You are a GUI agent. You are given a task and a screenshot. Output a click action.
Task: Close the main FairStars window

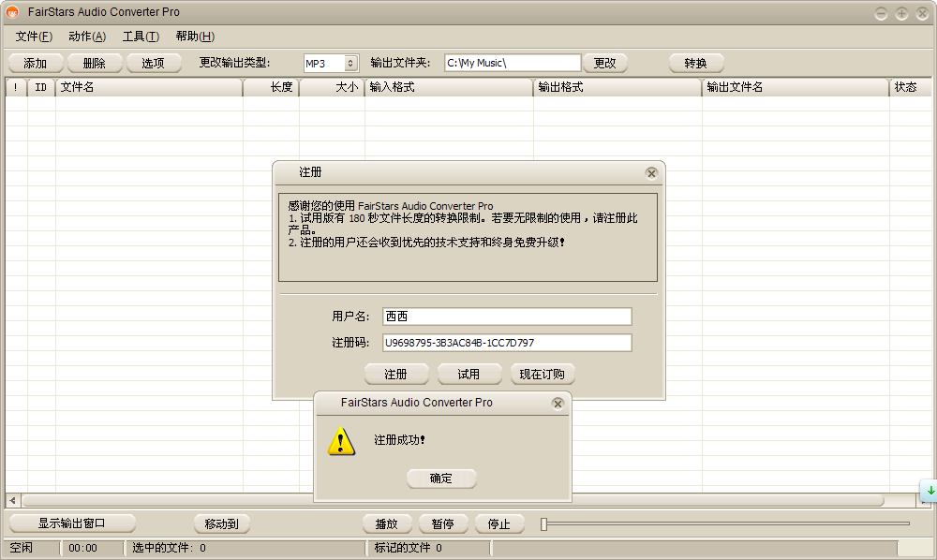pos(923,13)
